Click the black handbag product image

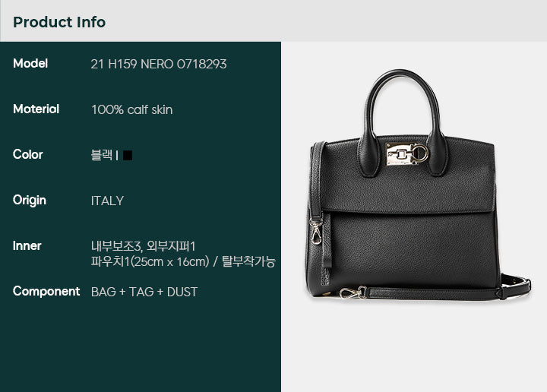click(419, 185)
